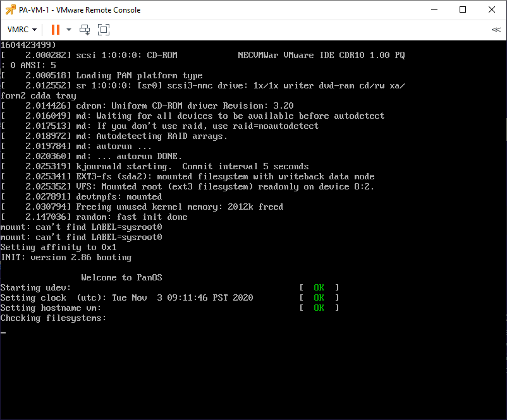Click the 'md: Autodetecting RAID arrays.' line

tap(114, 136)
